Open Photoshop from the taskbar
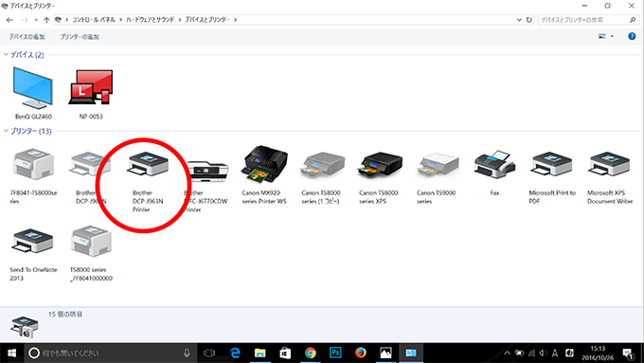The image size is (644, 363). tap(335, 353)
